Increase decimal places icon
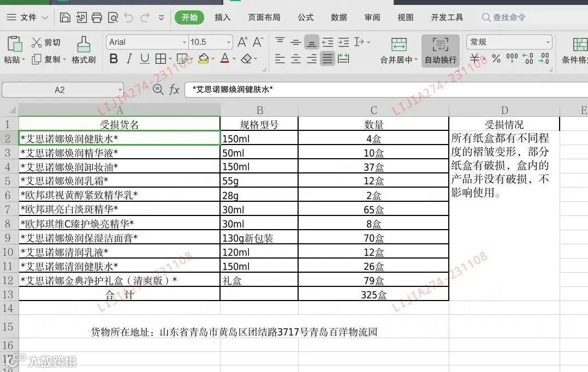The height and width of the screenshot is (372, 588). [528, 59]
